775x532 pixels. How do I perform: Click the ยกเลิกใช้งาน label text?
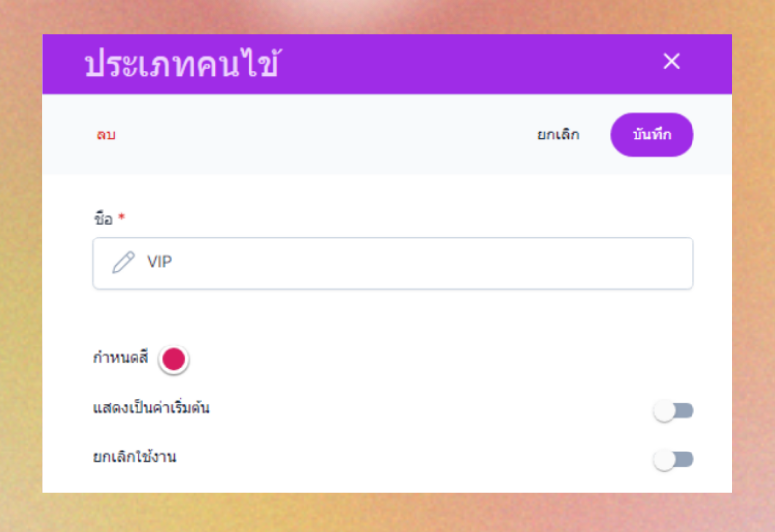pyautogui.click(x=135, y=457)
